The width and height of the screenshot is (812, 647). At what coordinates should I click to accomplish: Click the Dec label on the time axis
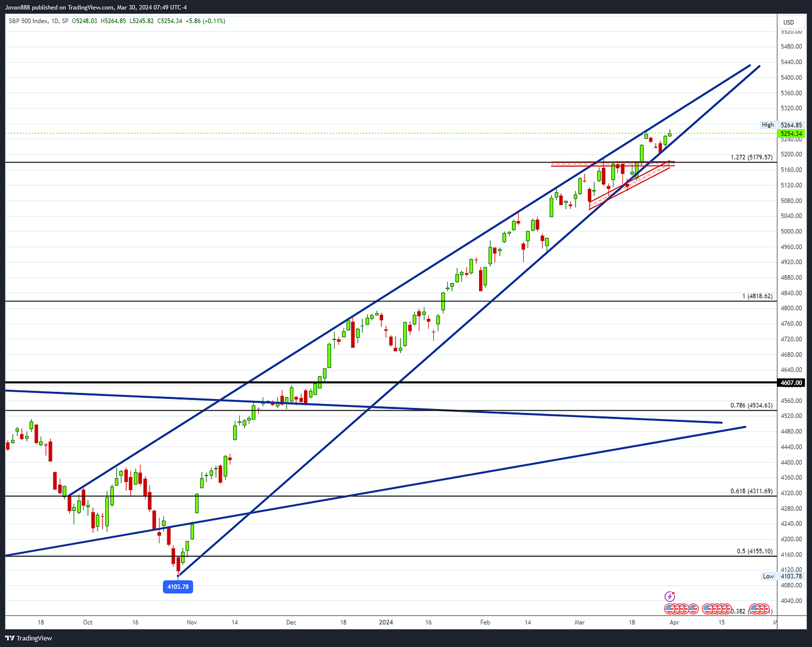[x=291, y=622]
